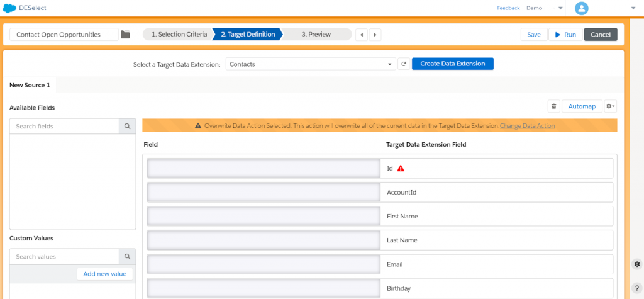The height and width of the screenshot is (299, 644).
Task: Click the Save button
Action: pos(534,35)
